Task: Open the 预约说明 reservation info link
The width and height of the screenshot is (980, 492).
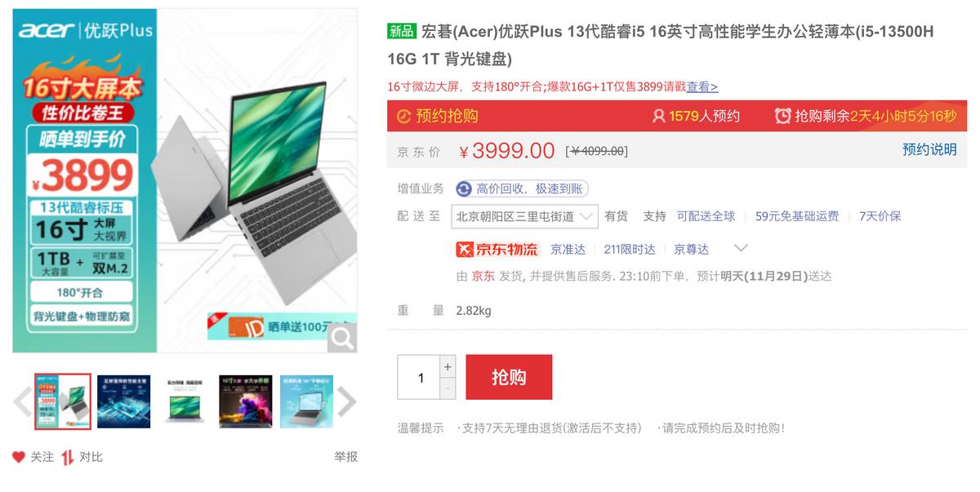Action: coord(929,149)
